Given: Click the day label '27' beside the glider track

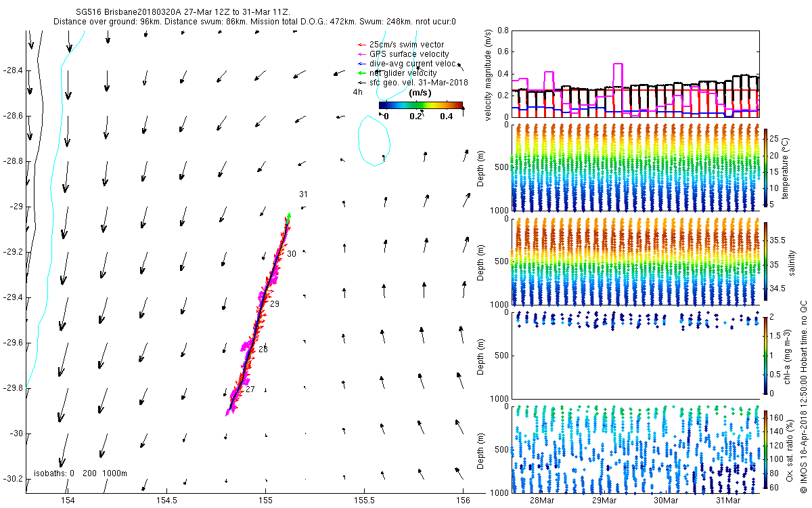Looking at the screenshot, I should click(x=250, y=389).
